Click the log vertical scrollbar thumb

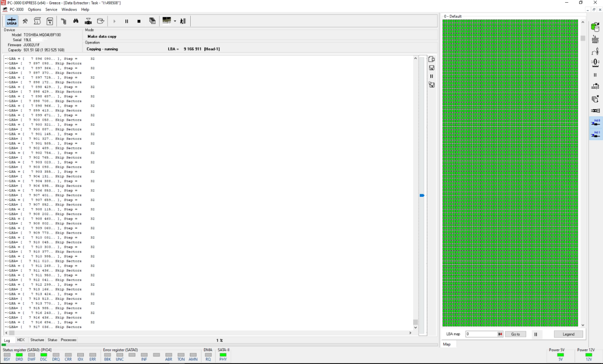[415, 322]
